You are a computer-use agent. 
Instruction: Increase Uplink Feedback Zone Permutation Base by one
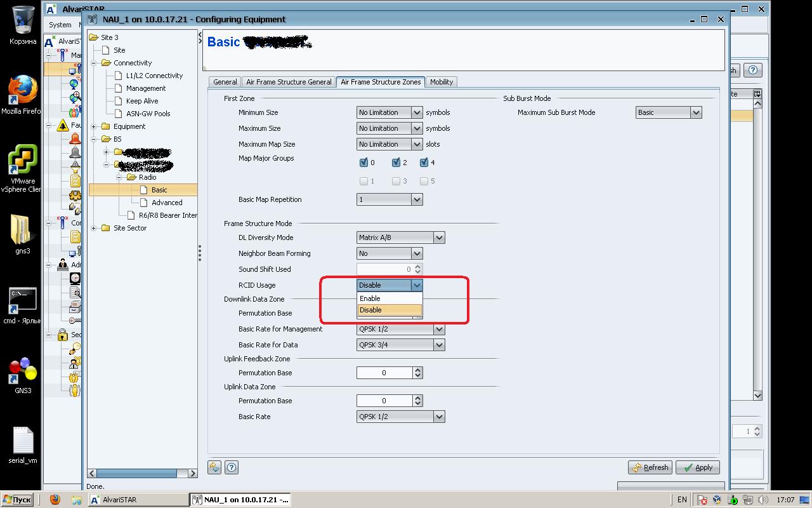click(x=417, y=370)
